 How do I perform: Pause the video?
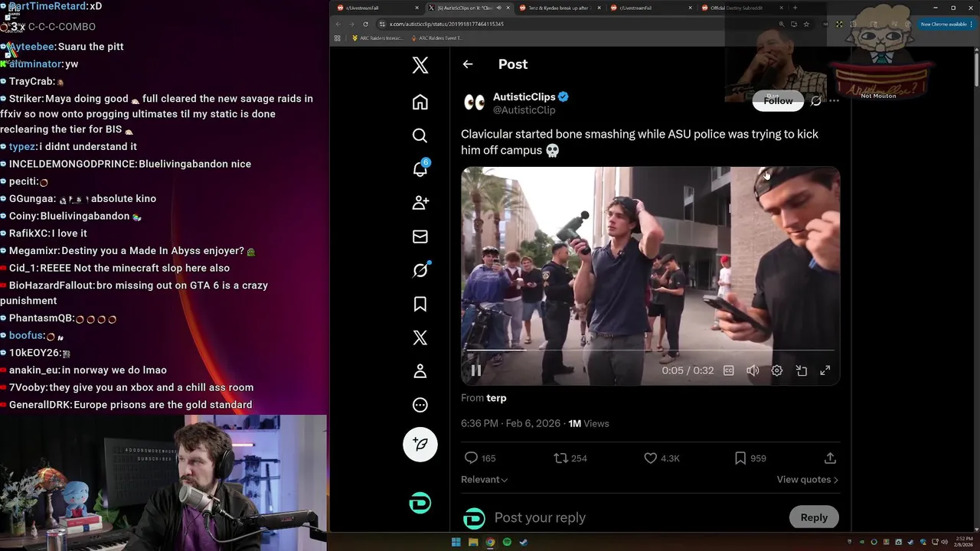tap(475, 370)
